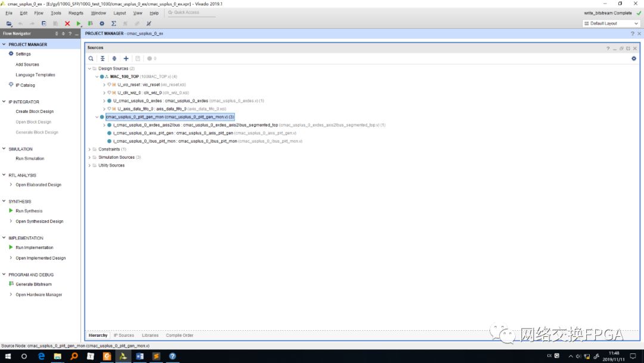
Task: Click the green Run flow toolbar arrow
Action: coord(78,23)
